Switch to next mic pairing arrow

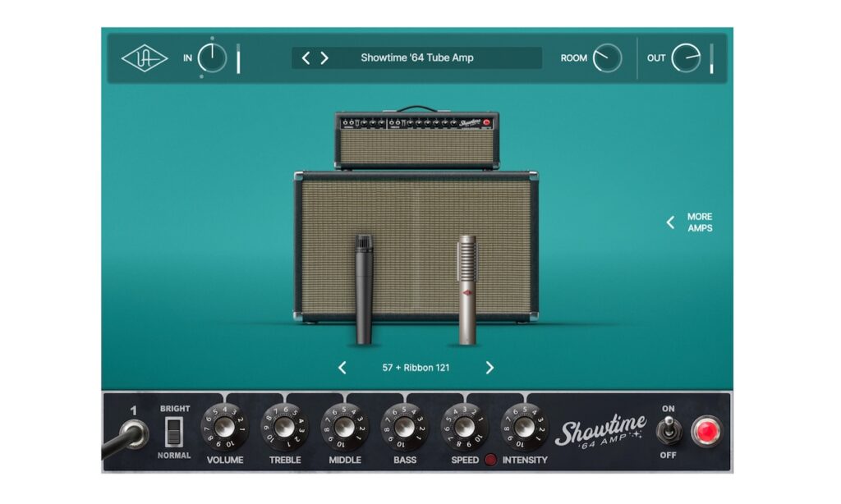coord(489,368)
